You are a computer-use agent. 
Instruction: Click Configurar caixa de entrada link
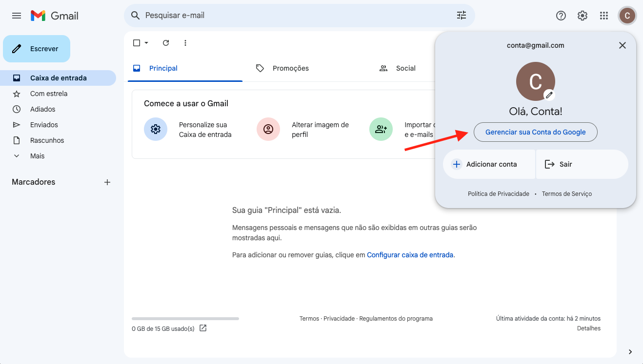click(x=410, y=255)
